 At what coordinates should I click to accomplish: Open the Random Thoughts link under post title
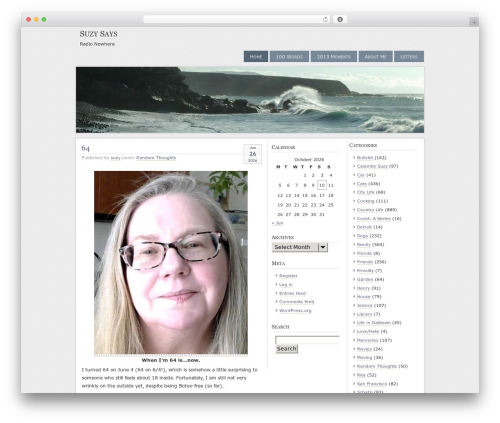pyautogui.click(x=156, y=158)
